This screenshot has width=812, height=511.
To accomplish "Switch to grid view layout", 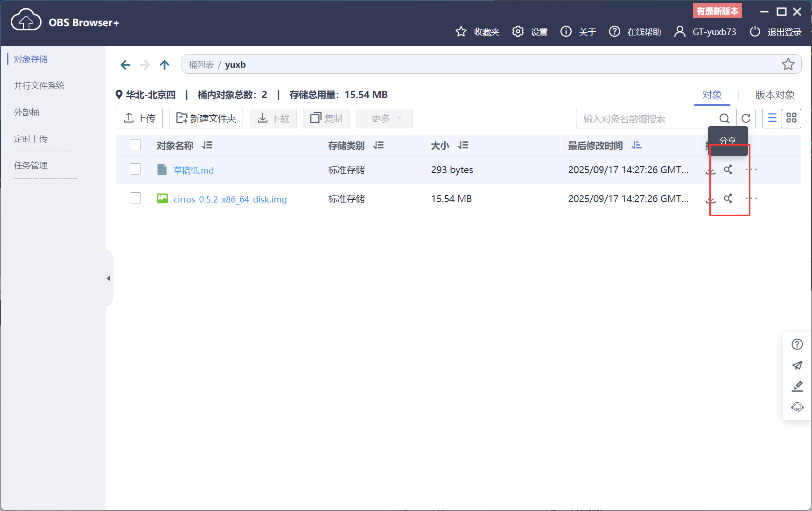I will pyautogui.click(x=791, y=119).
